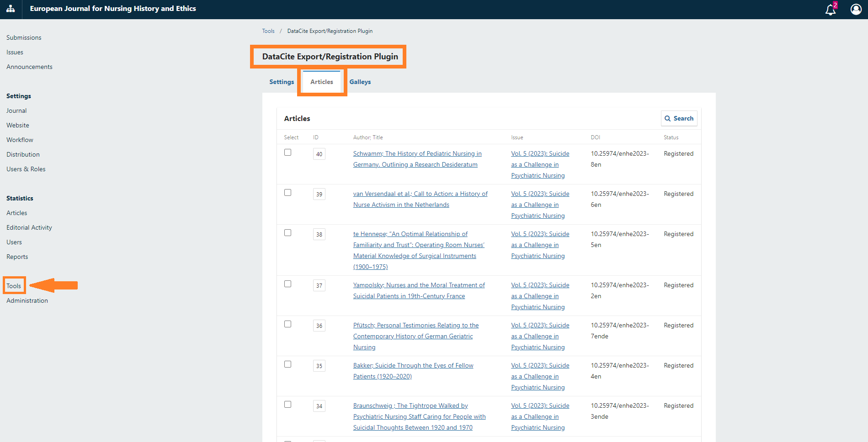Open Administration in the sidebar
This screenshot has width=868, height=442.
click(27, 300)
